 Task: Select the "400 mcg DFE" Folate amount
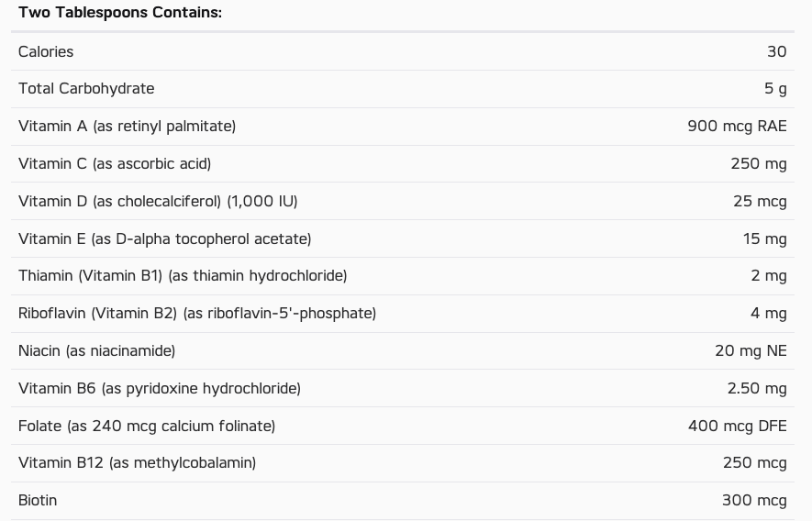(x=737, y=426)
